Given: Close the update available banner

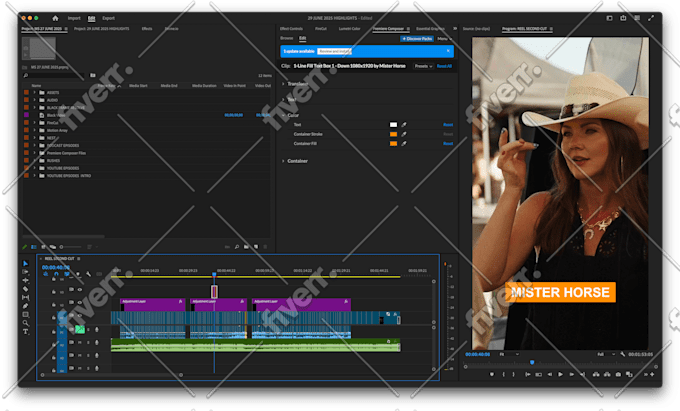Looking at the screenshot, I should [448, 51].
